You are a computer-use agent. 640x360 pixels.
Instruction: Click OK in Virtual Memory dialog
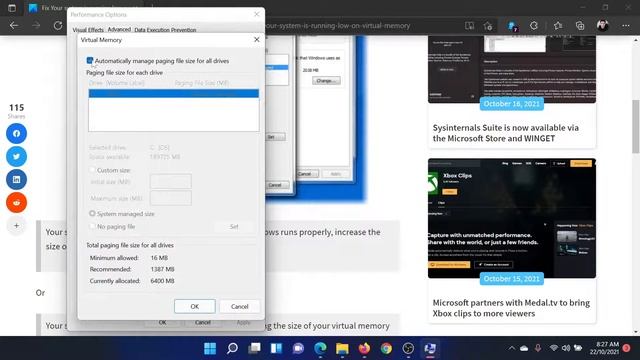pyautogui.click(x=195, y=306)
